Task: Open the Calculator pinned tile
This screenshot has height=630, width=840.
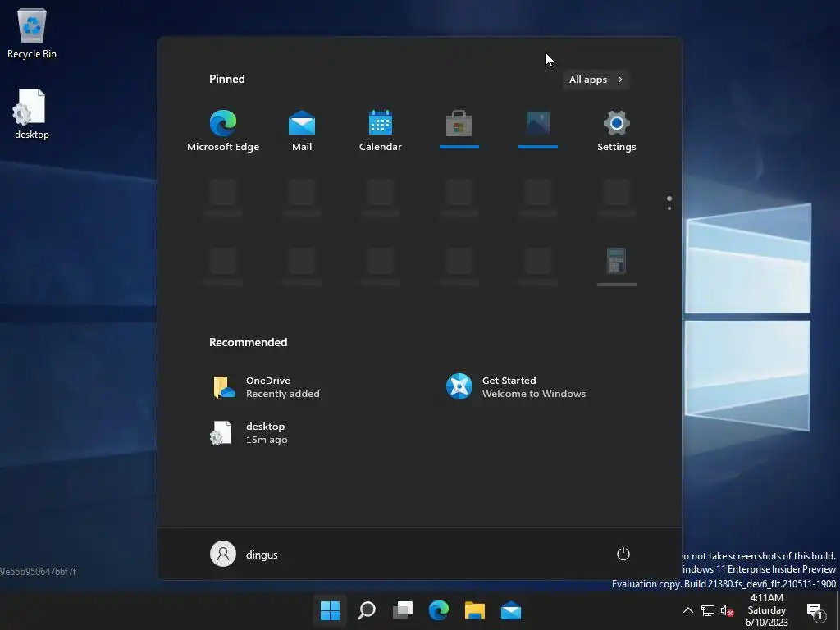Action: pos(617,266)
